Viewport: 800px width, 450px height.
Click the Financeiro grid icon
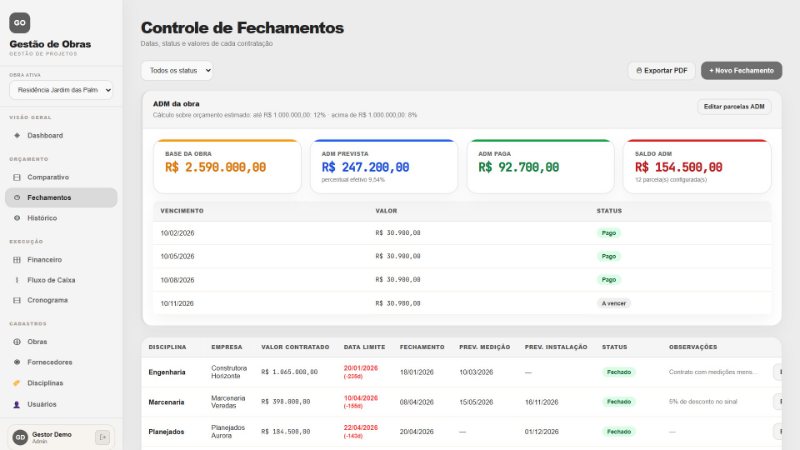pyautogui.click(x=17, y=260)
